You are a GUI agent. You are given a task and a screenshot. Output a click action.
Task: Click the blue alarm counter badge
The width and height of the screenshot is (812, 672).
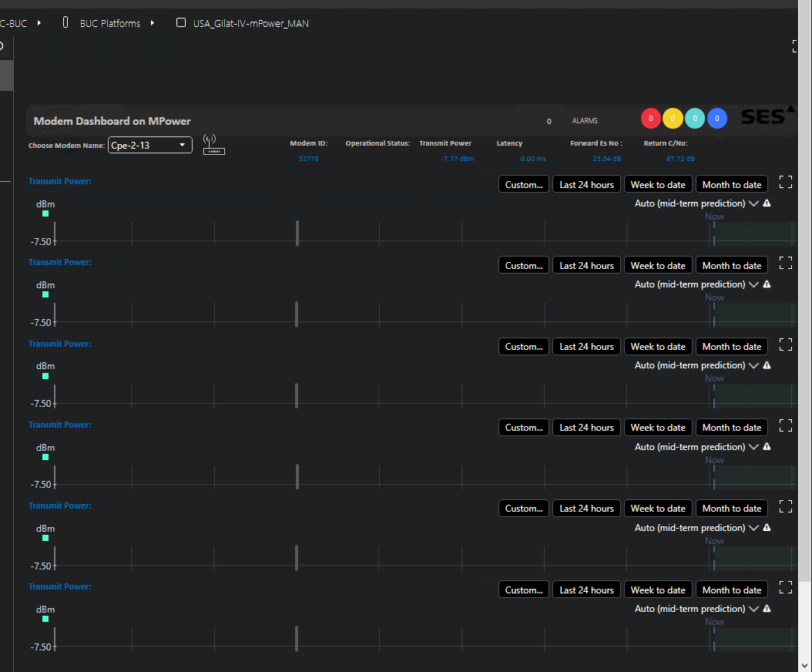(717, 119)
